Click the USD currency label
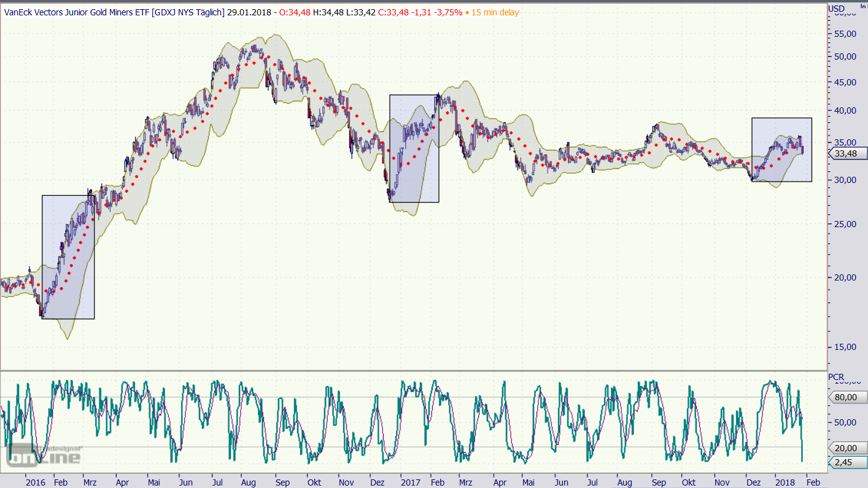868x488 pixels. pos(836,9)
